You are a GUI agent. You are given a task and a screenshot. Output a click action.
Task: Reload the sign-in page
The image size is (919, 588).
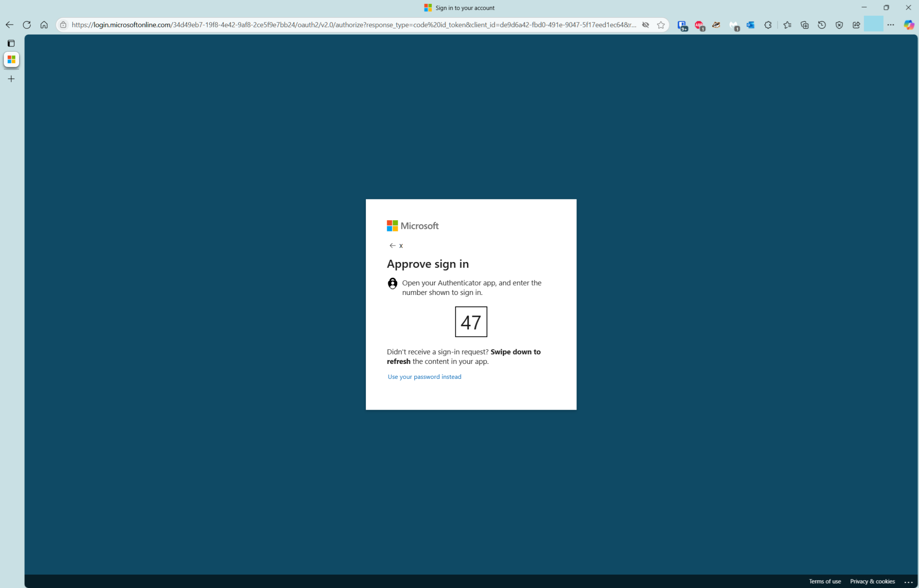[x=27, y=25]
